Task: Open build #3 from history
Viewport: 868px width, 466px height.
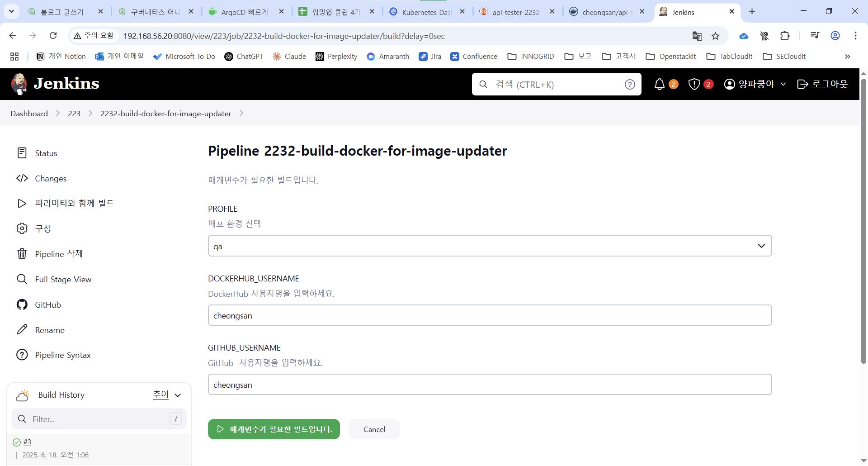Action: [27, 442]
